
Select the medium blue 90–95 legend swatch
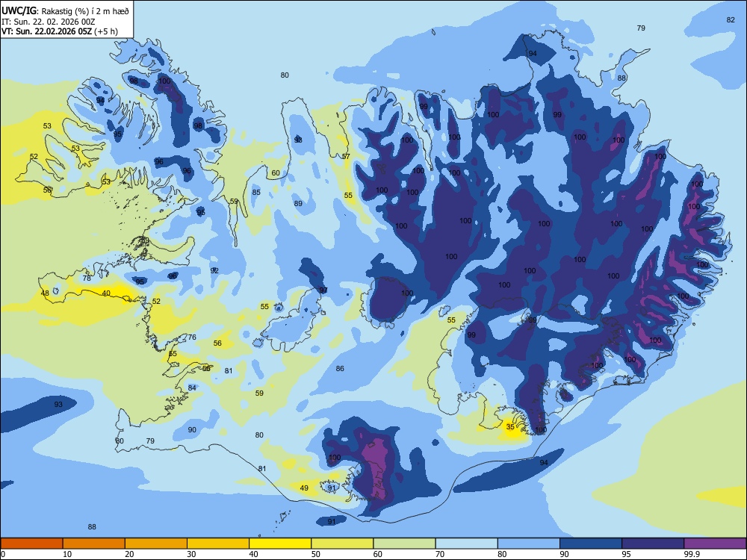coord(591,544)
